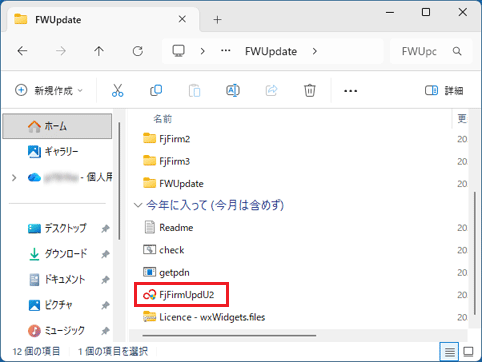This screenshot has width=482, height=362.
Task: Collapse the 今年に入って group
Action: (x=138, y=205)
